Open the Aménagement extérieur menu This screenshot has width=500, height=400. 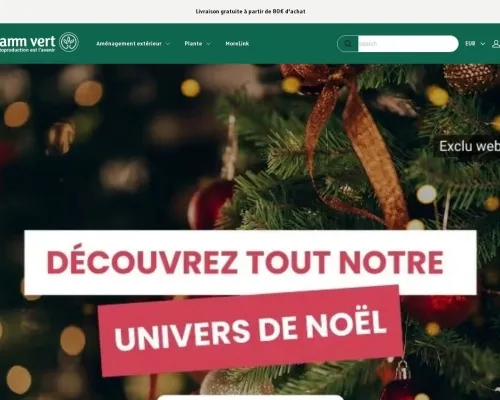(x=129, y=44)
